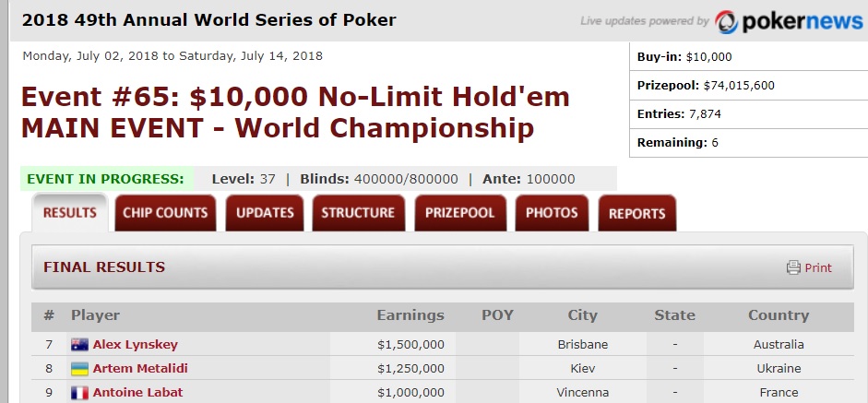Click the Country column header

pyautogui.click(x=779, y=315)
